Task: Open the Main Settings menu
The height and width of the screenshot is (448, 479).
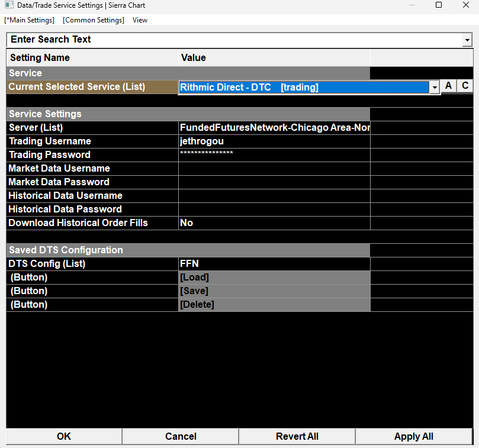Action: (x=30, y=20)
